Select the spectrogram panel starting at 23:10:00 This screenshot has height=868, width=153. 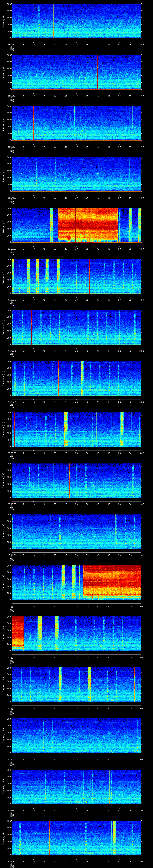click(77, 480)
